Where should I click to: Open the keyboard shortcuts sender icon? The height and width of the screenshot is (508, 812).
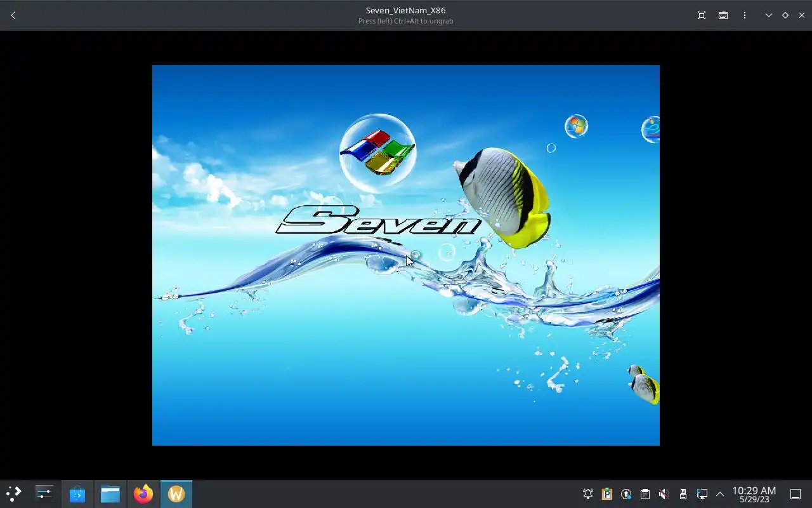(723, 15)
